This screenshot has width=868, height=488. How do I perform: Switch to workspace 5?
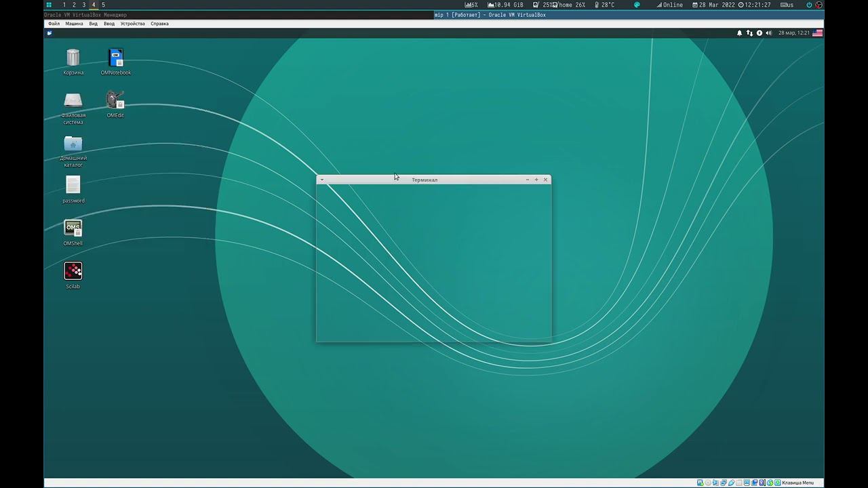click(103, 5)
